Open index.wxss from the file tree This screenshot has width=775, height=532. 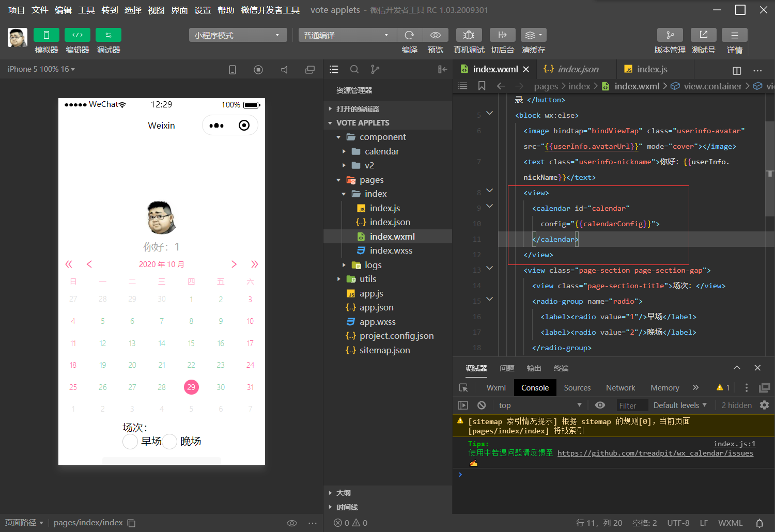pos(392,251)
